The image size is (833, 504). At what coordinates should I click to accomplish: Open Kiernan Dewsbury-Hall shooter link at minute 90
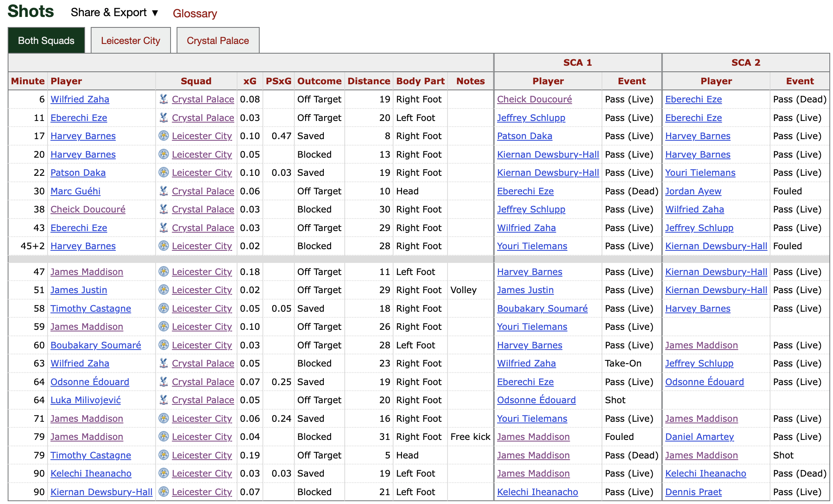coord(101,492)
